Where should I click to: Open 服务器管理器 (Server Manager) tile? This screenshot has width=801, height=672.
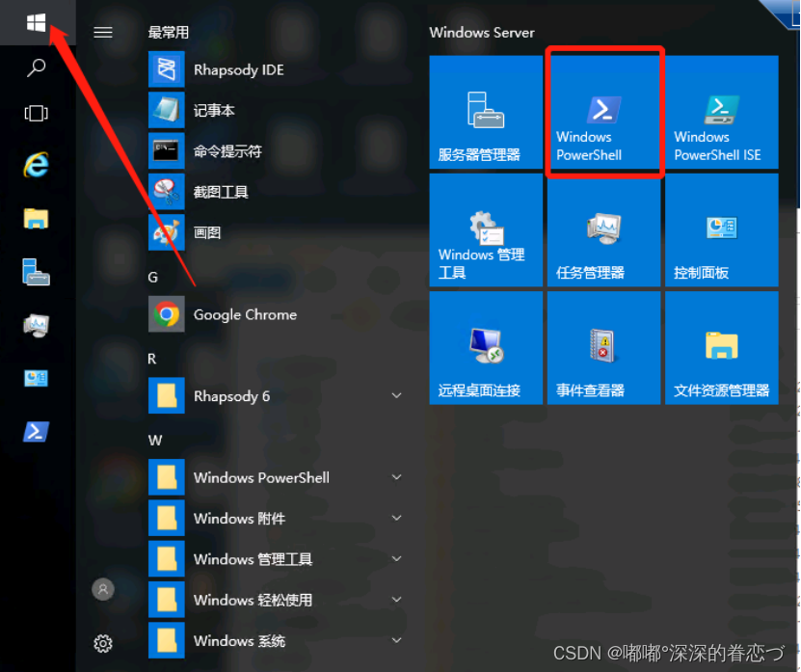pos(486,112)
